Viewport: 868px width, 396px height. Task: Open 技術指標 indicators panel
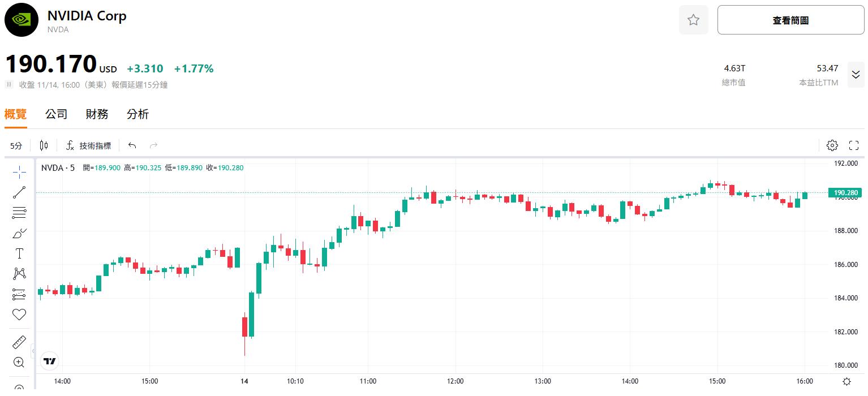click(x=88, y=145)
